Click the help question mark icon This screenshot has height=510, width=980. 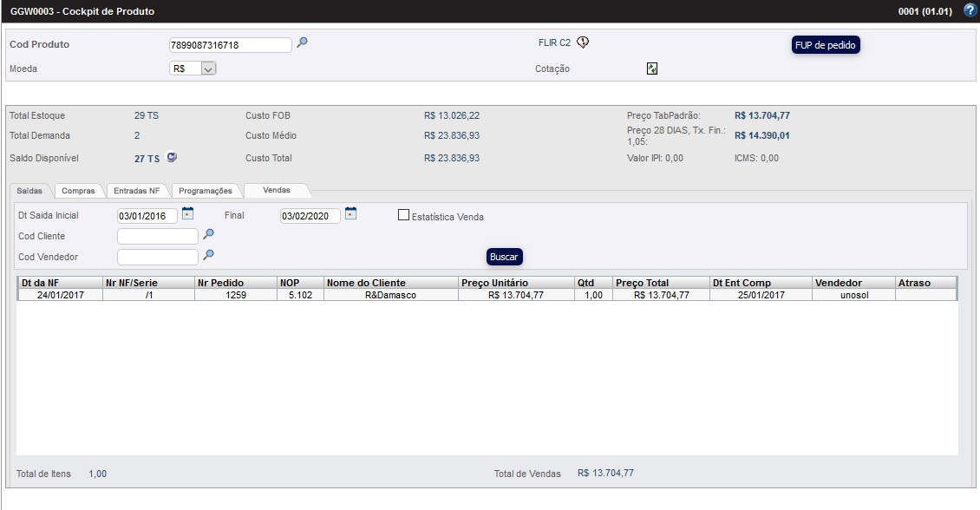point(970,10)
